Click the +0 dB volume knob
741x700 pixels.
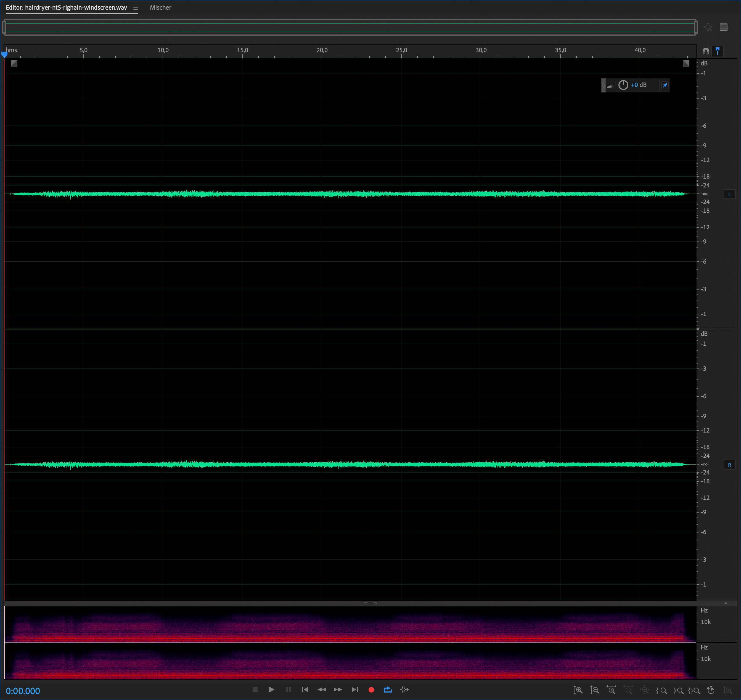[x=623, y=85]
